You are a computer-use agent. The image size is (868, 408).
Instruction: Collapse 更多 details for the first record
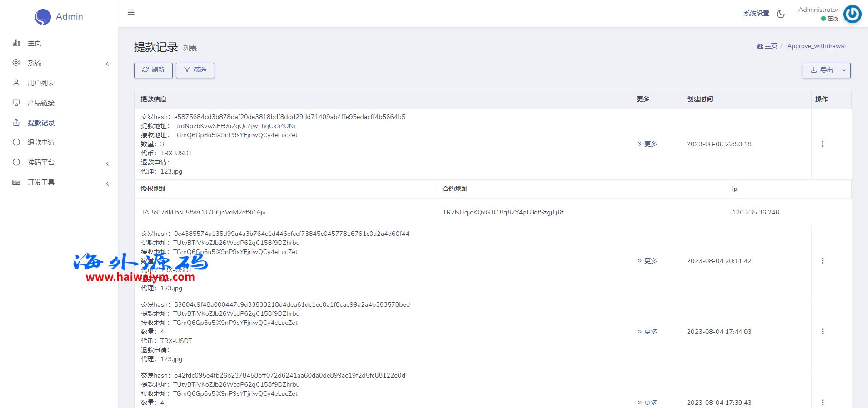coord(647,144)
